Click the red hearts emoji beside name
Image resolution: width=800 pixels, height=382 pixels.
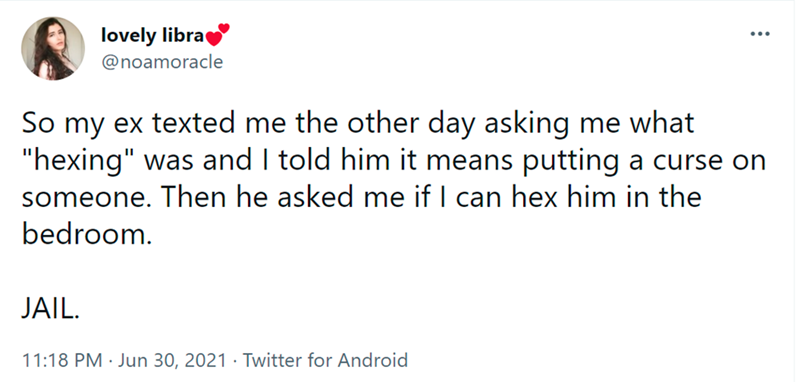pyautogui.click(x=218, y=35)
